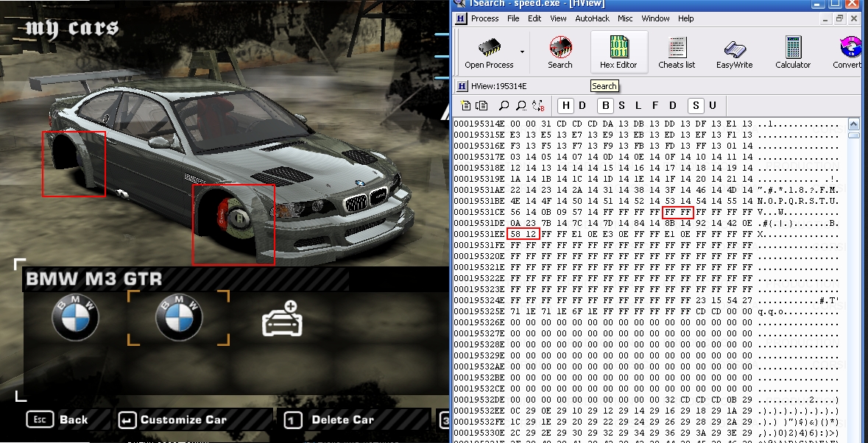Click address 00019531EE in hex view

point(479,235)
